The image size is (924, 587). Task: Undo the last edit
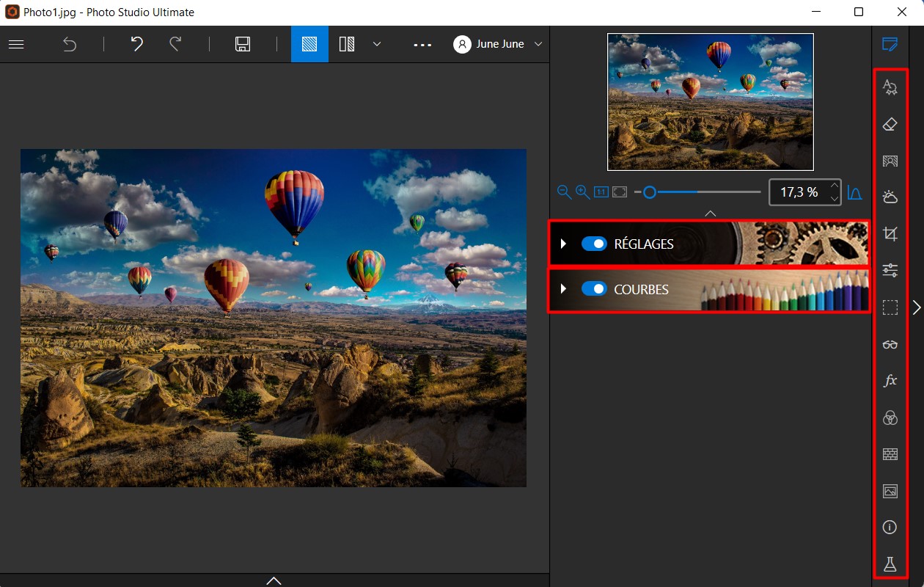(136, 44)
